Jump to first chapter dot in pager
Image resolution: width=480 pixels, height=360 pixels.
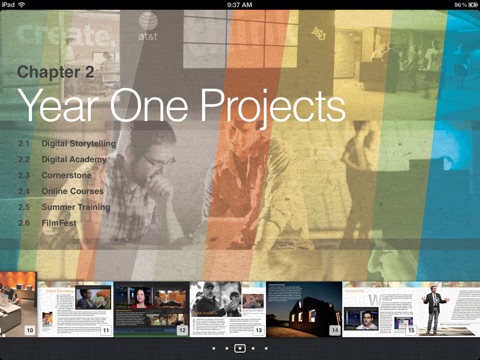pos(214,349)
